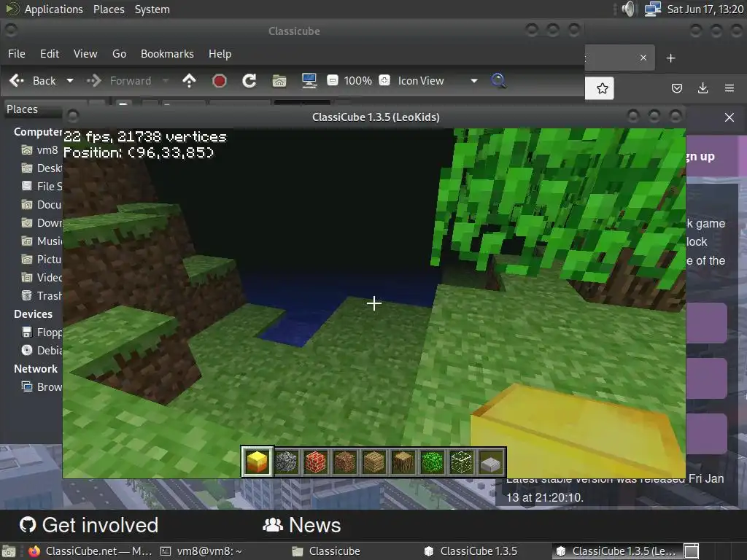Open the Help menu

pos(220,54)
